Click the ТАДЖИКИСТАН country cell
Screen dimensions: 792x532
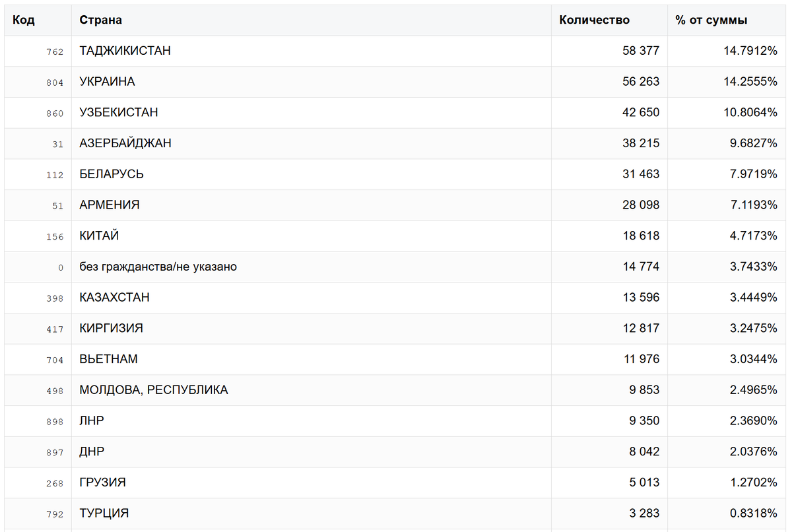(125, 51)
